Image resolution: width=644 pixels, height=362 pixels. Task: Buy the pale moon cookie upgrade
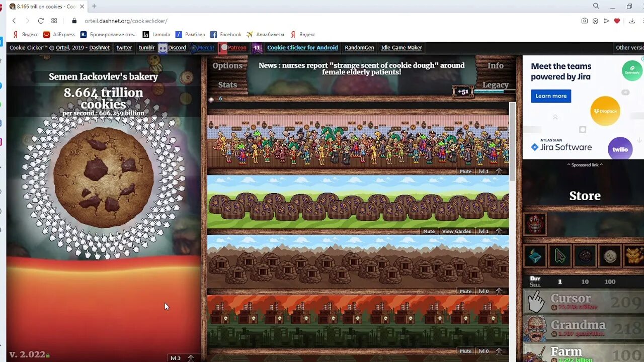(x=610, y=256)
